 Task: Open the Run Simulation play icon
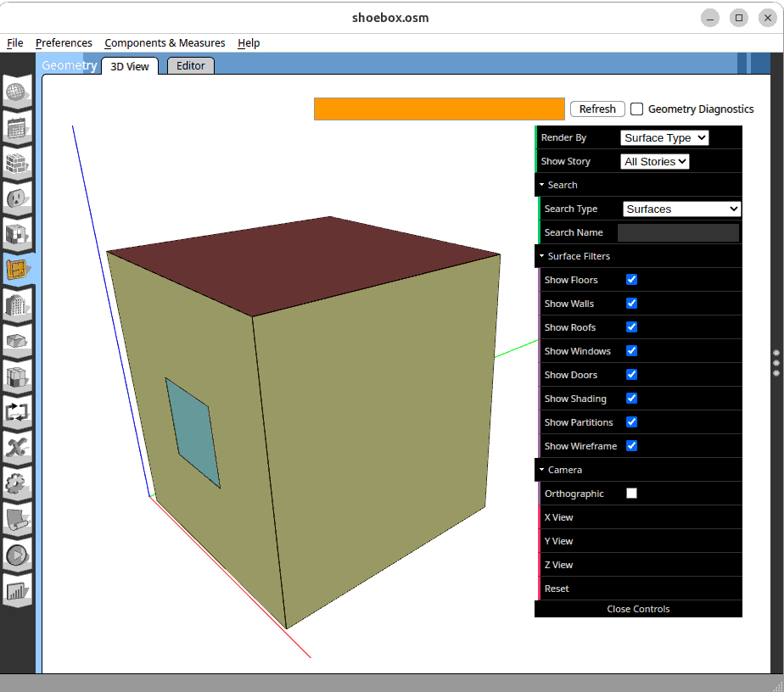click(x=19, y=555)
